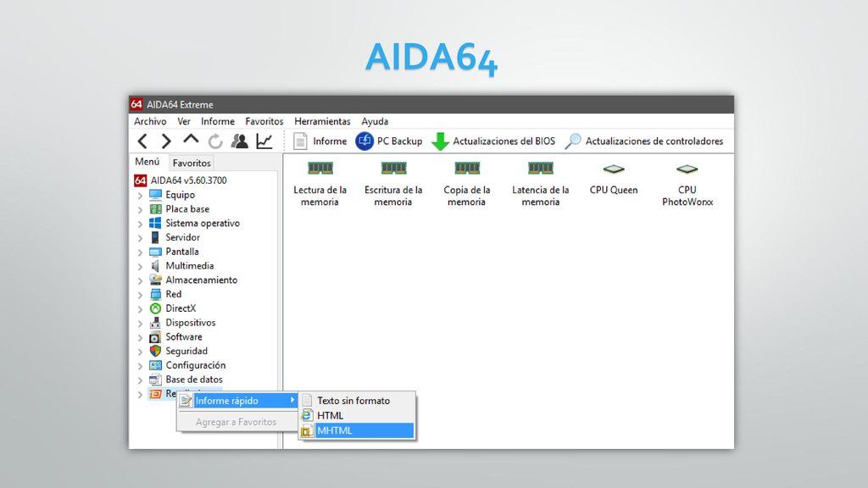Screen dimensions: 868x488
Task: Click the Almacenamiento storage icon
Action: (156, 280)
